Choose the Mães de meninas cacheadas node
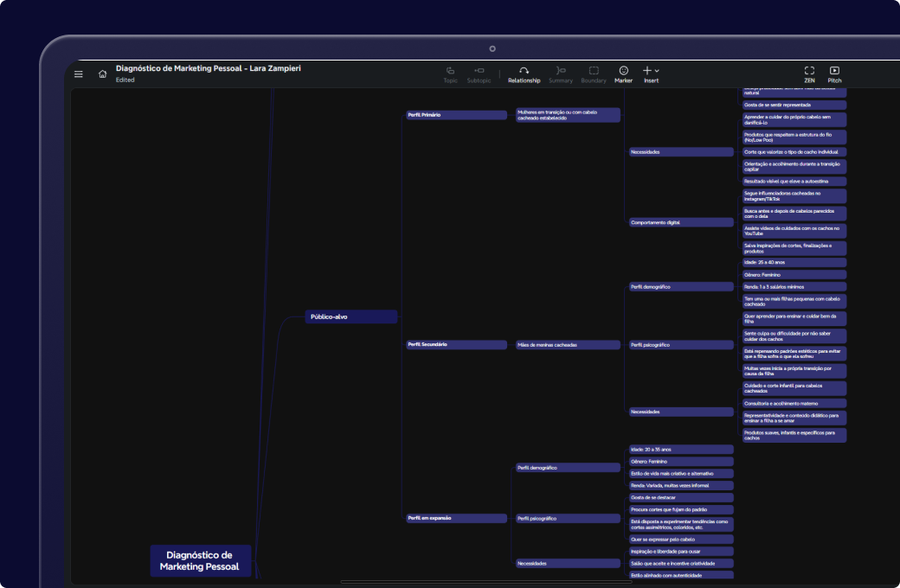Image resolution: width=900 pixels, height=588 pixels. [568, 345]
